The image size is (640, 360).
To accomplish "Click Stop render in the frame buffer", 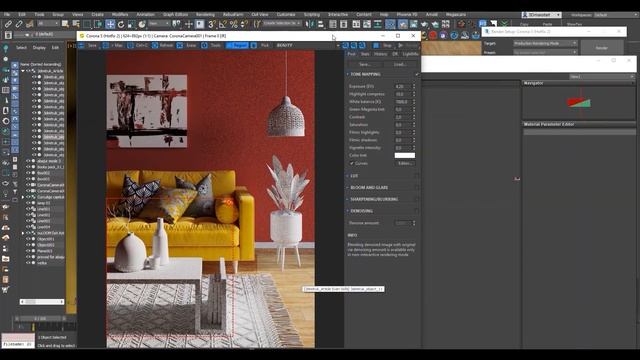I will tap(383, 45).
